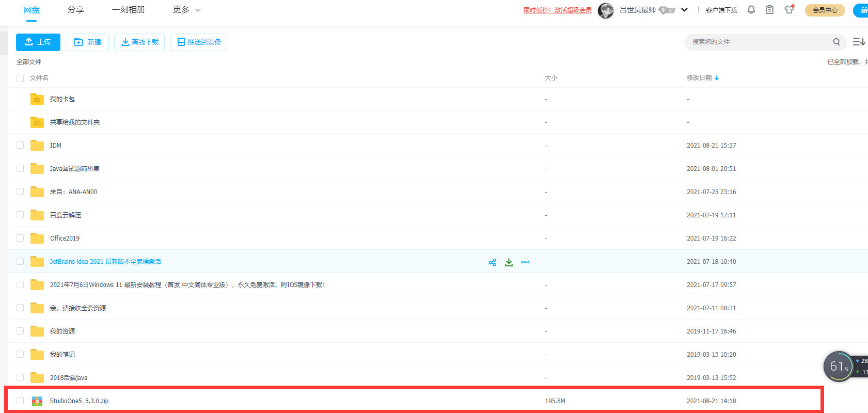Check the Office2019 checkbox
Viewport: 868px width, 413px height.
[20, 238]
